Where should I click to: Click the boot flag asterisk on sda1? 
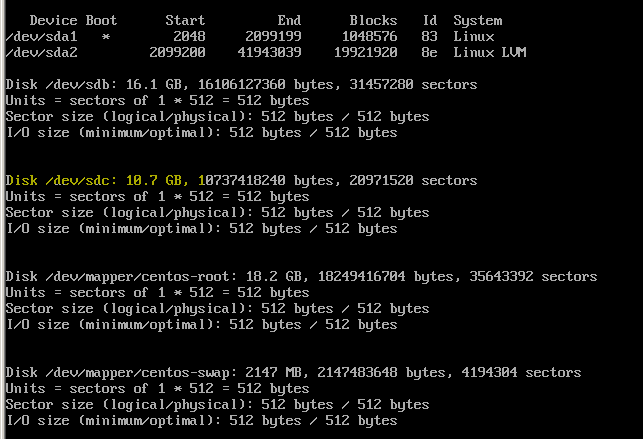coord(105,36)
